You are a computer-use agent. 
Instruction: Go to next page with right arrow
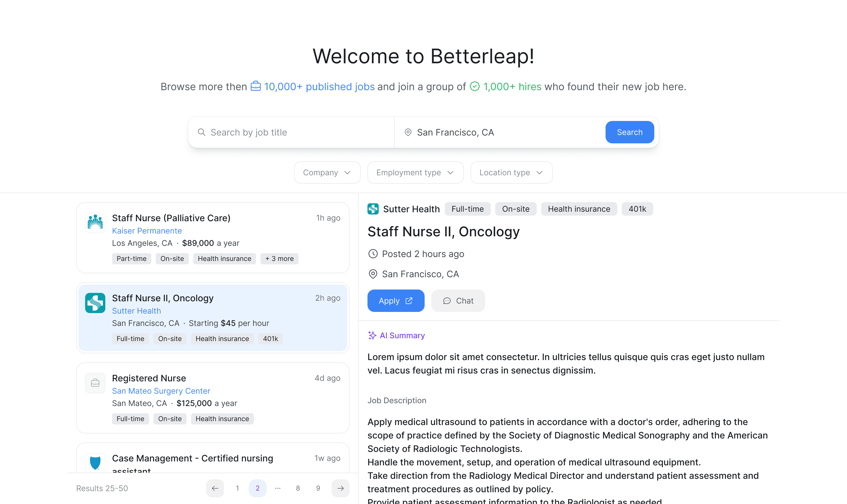(340, 488)
